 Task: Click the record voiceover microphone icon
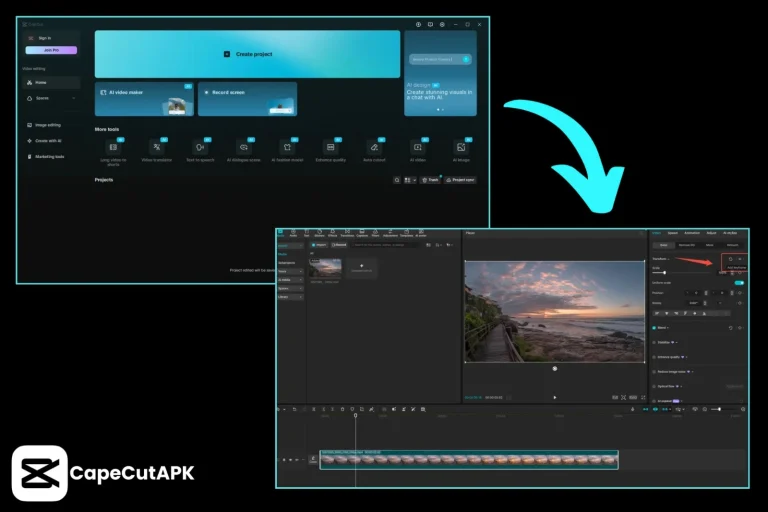coord(632,409)
